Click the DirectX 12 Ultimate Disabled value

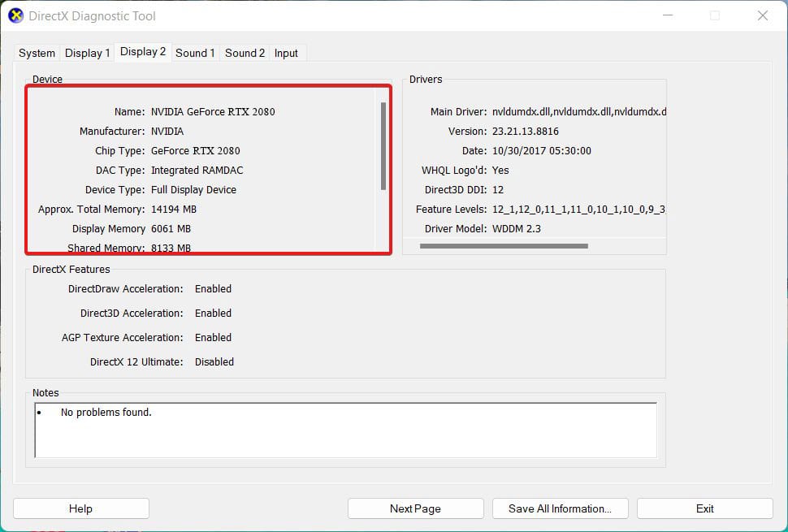tap(214, 361)
